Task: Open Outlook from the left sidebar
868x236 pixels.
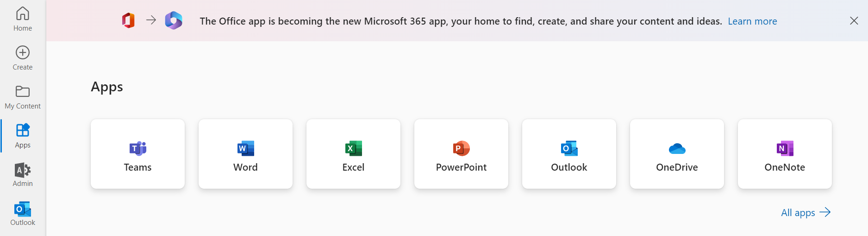Action: point(23,214)
